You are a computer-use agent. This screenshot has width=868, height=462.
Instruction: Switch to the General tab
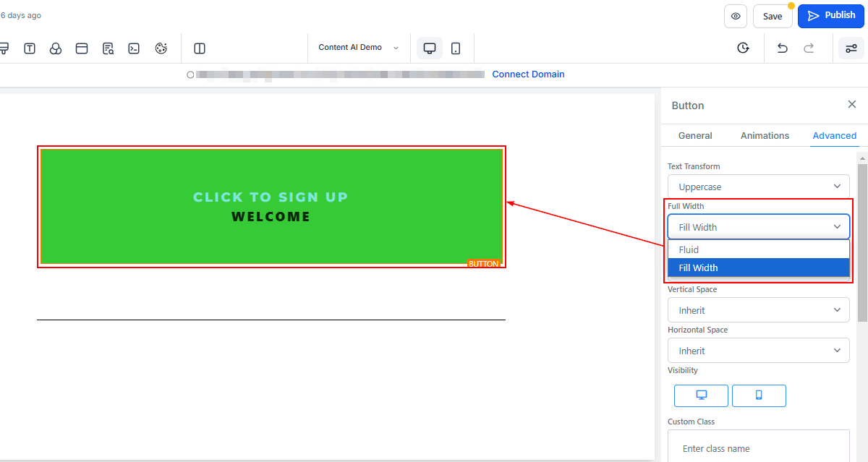click(x=695, y=135)
